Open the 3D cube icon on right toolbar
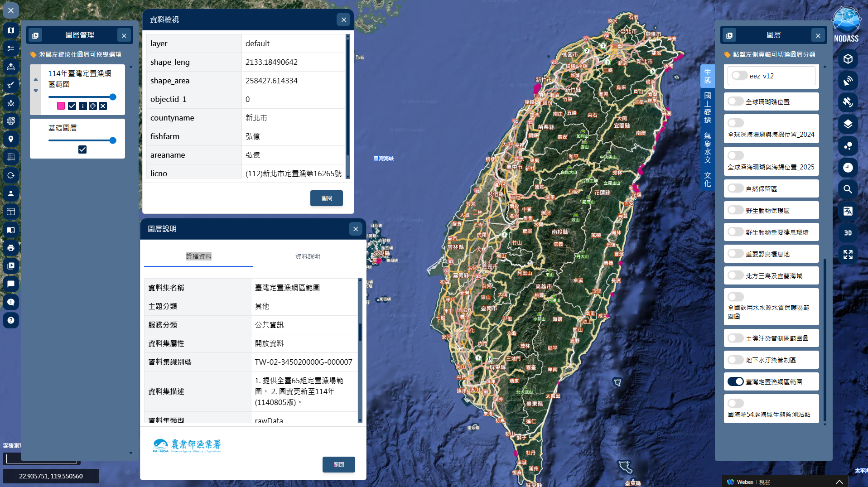The height and width of the screenshot is (487, 868). click(x=848, y=59)
